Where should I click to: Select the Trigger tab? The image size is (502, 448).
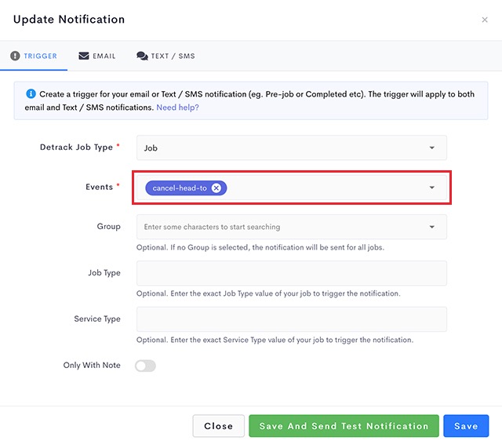click(x=34, y=56)
